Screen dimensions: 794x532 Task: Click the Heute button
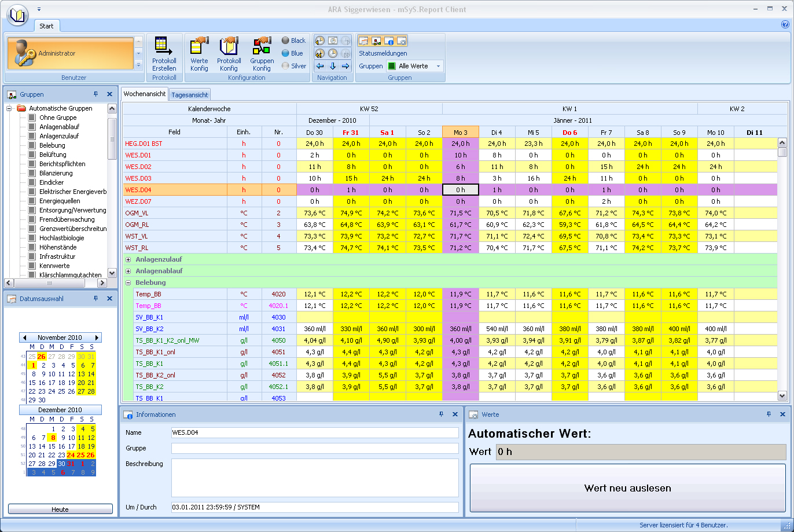(60, 509)
